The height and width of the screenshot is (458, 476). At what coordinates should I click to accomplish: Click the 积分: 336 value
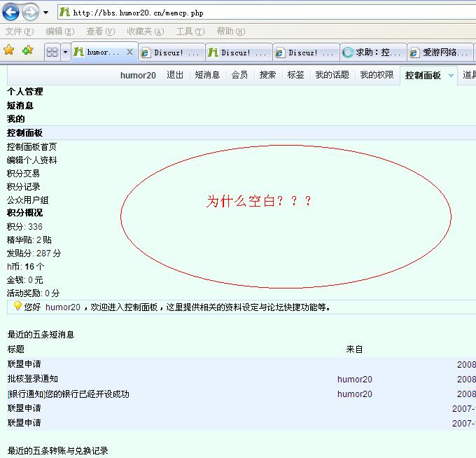(x=24, y=227)
